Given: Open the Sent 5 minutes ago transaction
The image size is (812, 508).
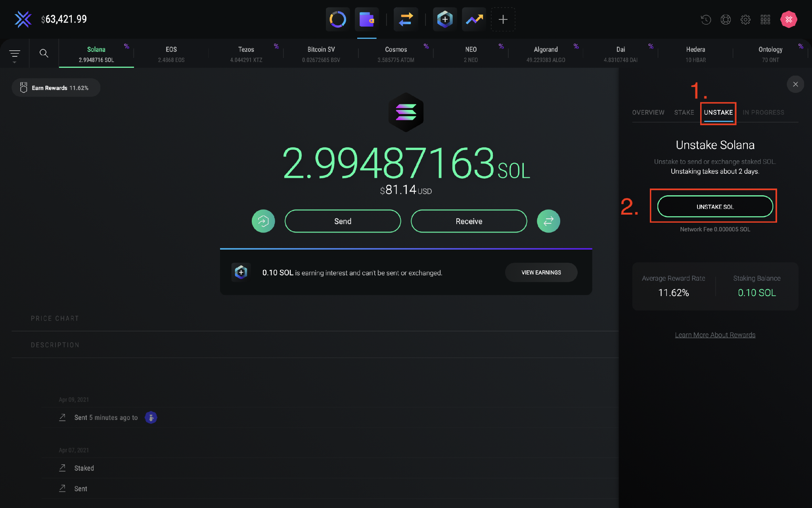Looking at the screenshot, I should 329,418.
